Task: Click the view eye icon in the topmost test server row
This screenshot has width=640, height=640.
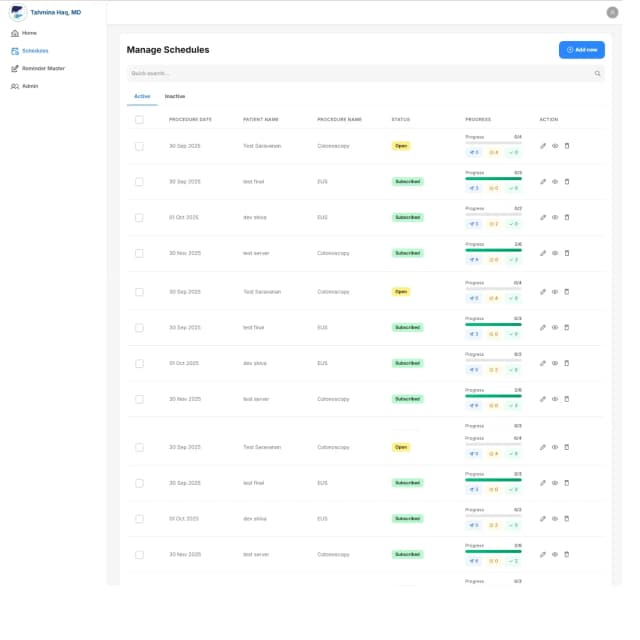Action: pyautogui.click(x=555, y=253)
